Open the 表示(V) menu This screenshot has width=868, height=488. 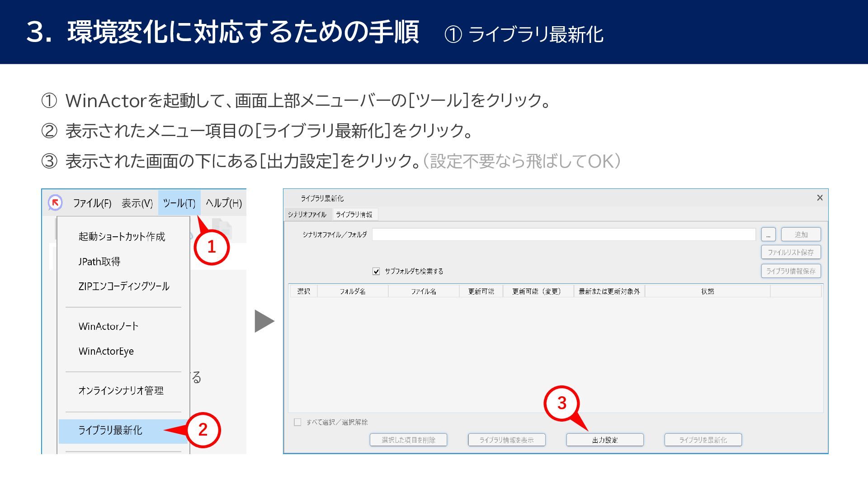137,203
